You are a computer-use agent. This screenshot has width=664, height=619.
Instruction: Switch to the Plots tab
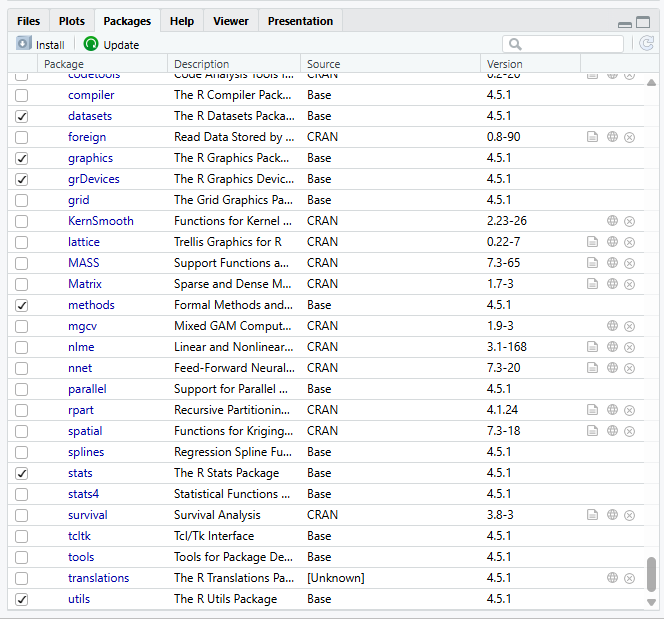(72, 21)
